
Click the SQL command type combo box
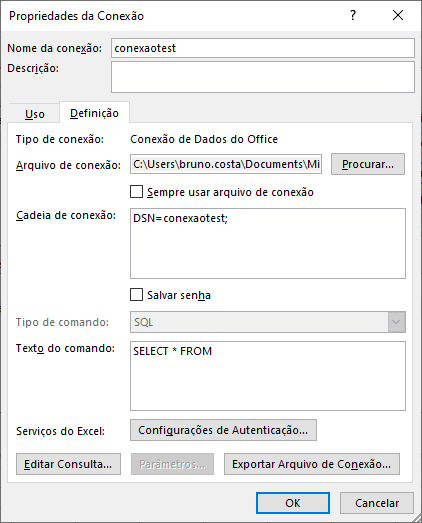click(268, 322)
